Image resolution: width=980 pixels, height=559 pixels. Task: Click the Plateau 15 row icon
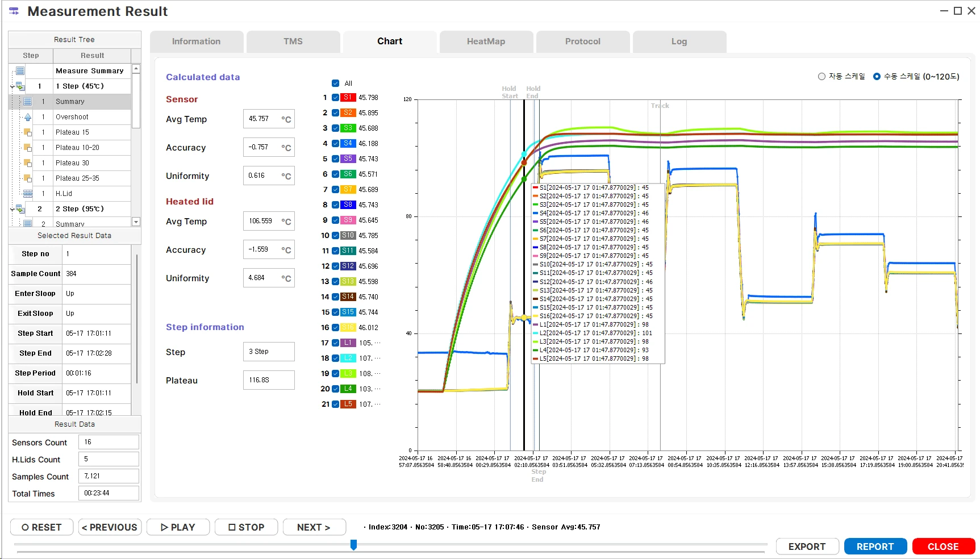pos(28,132)
